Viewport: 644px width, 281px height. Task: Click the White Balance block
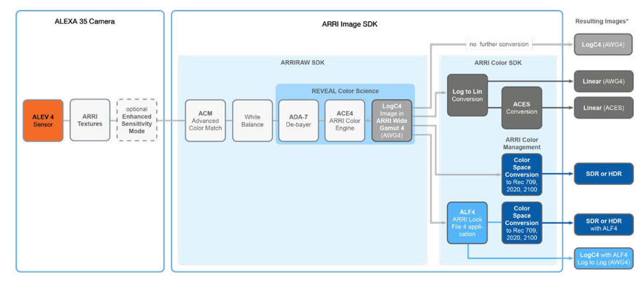252,120
